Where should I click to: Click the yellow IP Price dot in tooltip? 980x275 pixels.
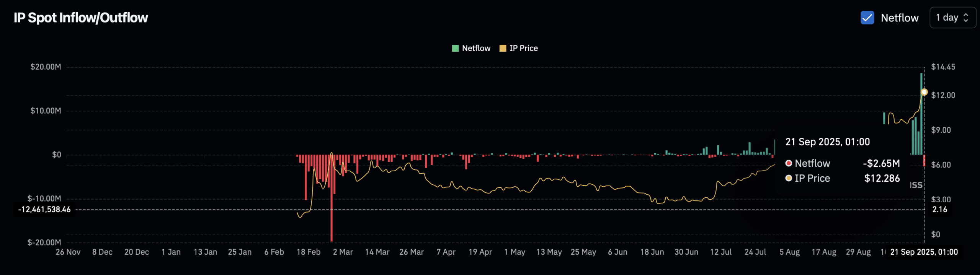(x=789, y=178)
